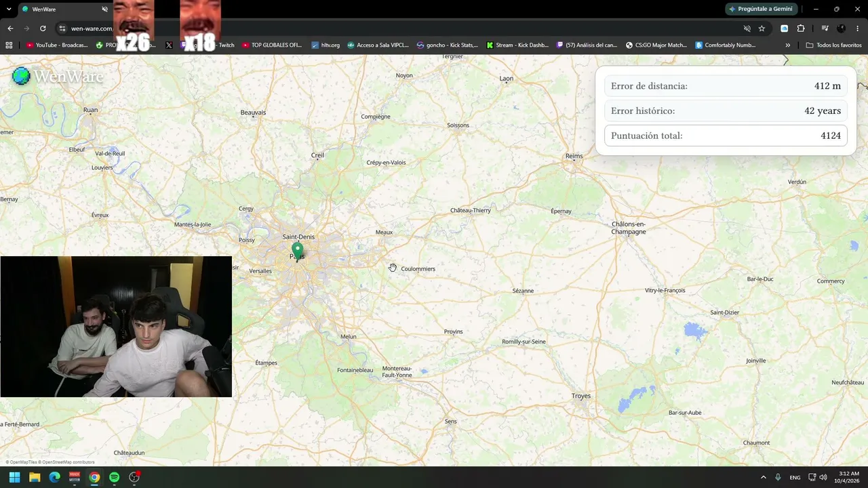Screen dimensions: 868x488
Task: Open Microsoft Edge from the taskbar
Action: coord(54,477)
